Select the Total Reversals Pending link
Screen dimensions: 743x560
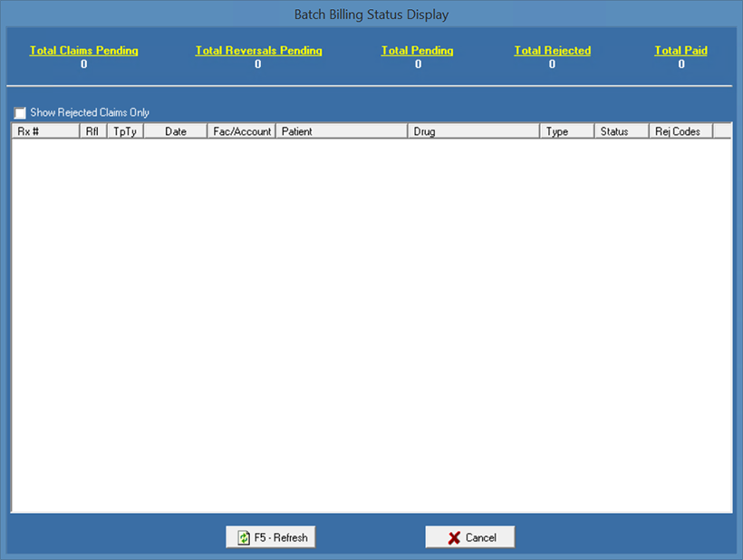click(x=258, y=51)
